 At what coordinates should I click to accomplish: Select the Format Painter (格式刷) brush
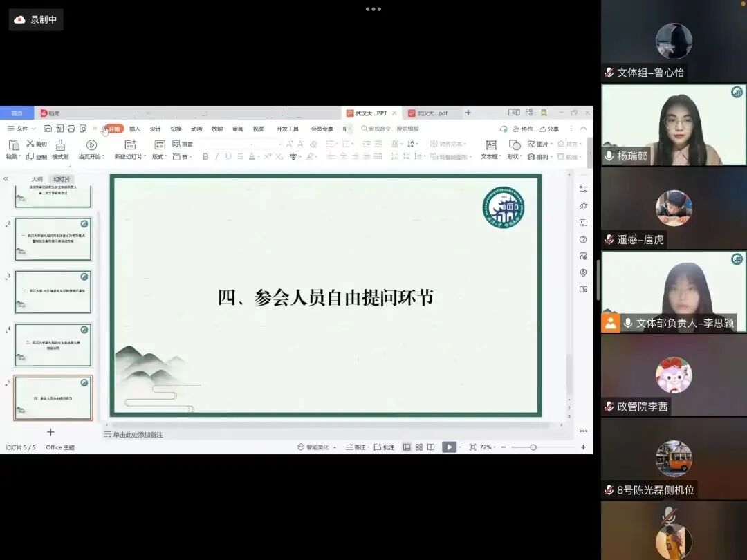pyautogui.click(x=60, y=144)
